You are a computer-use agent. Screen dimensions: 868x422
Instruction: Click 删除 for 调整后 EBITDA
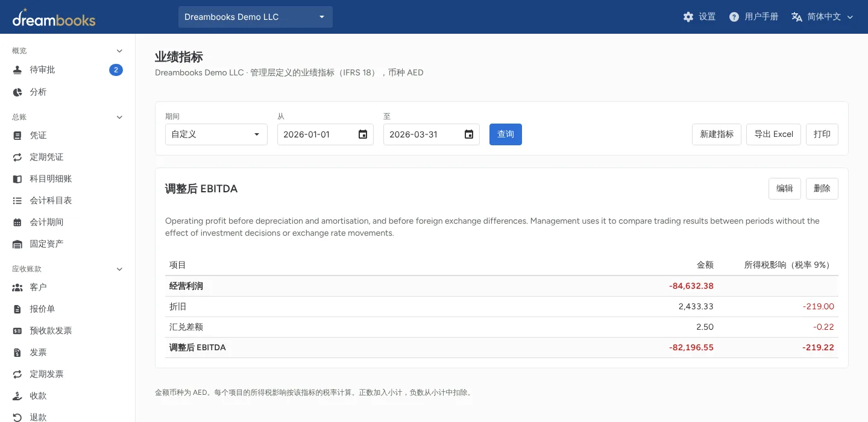[822, 189]
